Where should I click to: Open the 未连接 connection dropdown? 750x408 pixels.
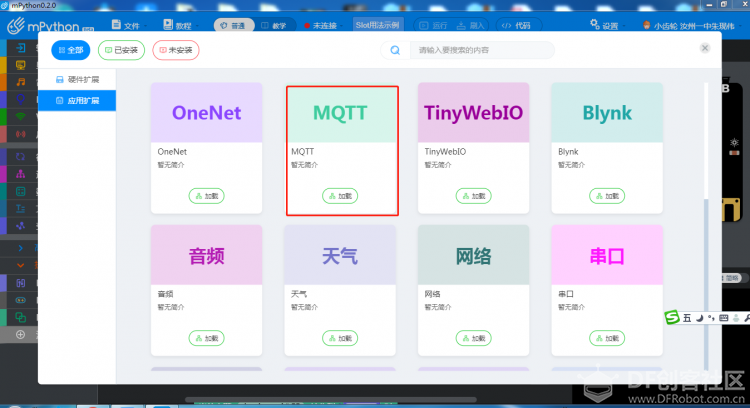point(323,26)
